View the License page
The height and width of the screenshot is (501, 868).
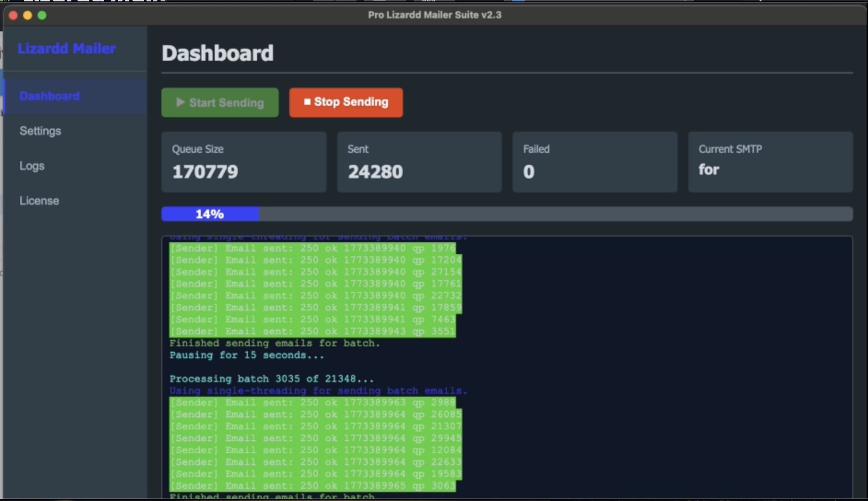click(39, 200)
